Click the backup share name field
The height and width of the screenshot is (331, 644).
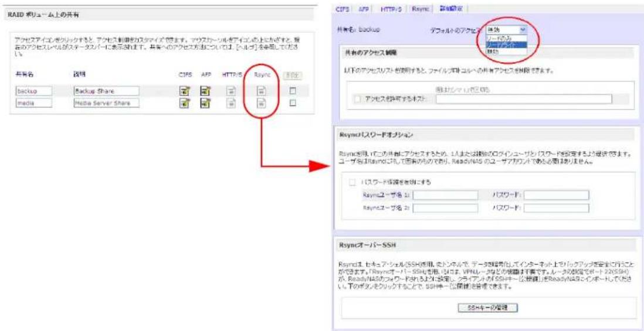point(33,91)
